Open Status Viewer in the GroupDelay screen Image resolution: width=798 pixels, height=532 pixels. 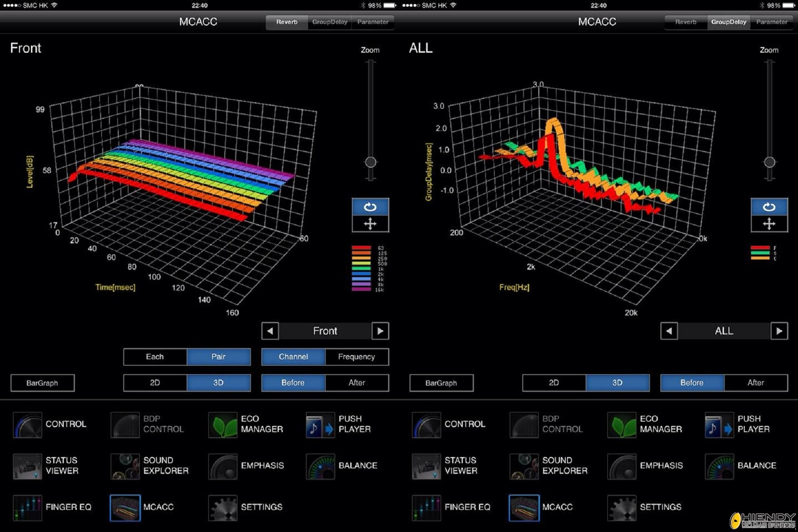[445, 466]
